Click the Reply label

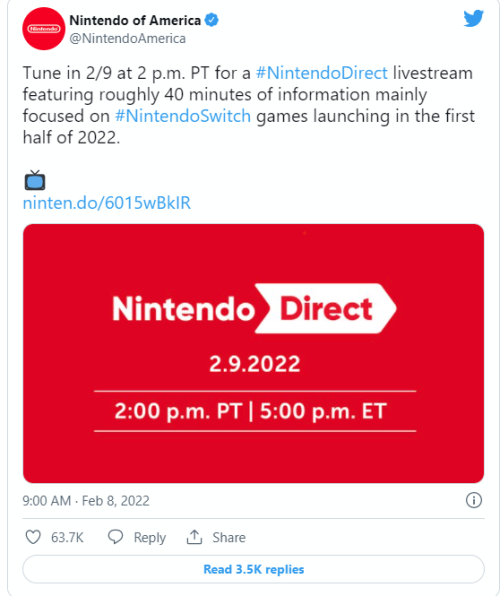click(149, 537)
